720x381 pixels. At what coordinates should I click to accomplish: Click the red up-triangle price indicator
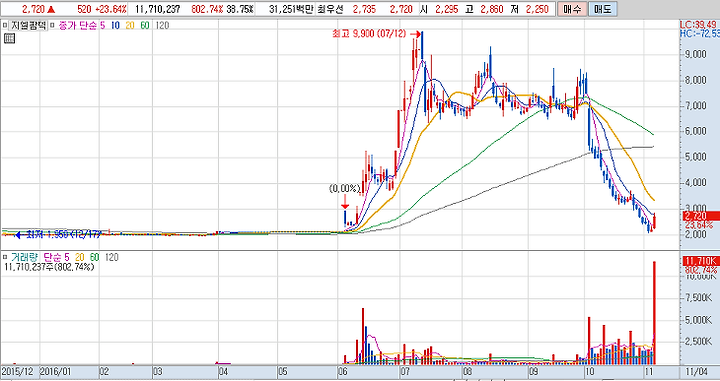(x=51, y=9)
